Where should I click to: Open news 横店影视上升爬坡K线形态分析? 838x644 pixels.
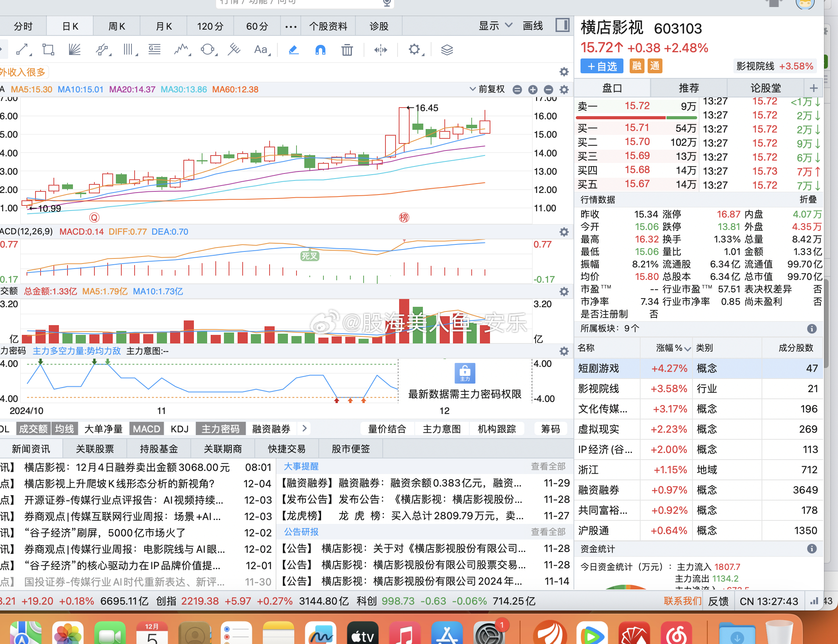click(x=119, y=484)
